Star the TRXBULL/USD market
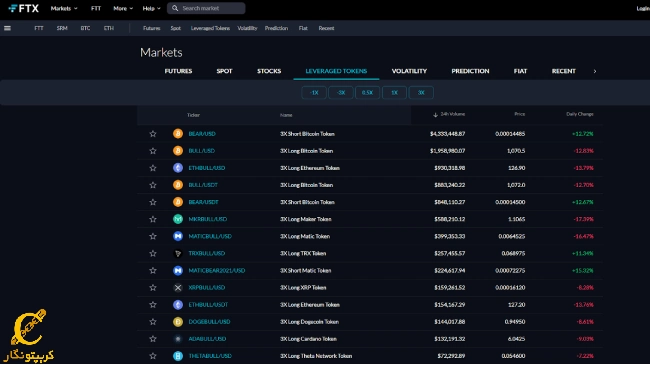This screenshot has height=365, width=650. point(153,253)
